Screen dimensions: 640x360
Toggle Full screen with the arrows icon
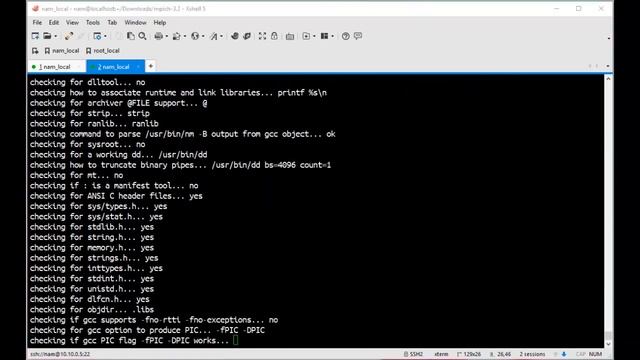(x=262, y=36)
